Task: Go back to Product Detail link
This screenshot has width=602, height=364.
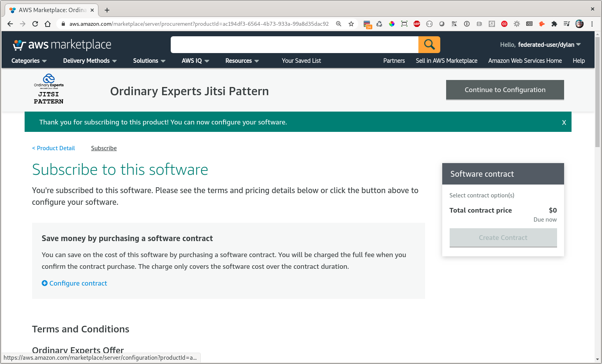Action: (x=54, y=148)
